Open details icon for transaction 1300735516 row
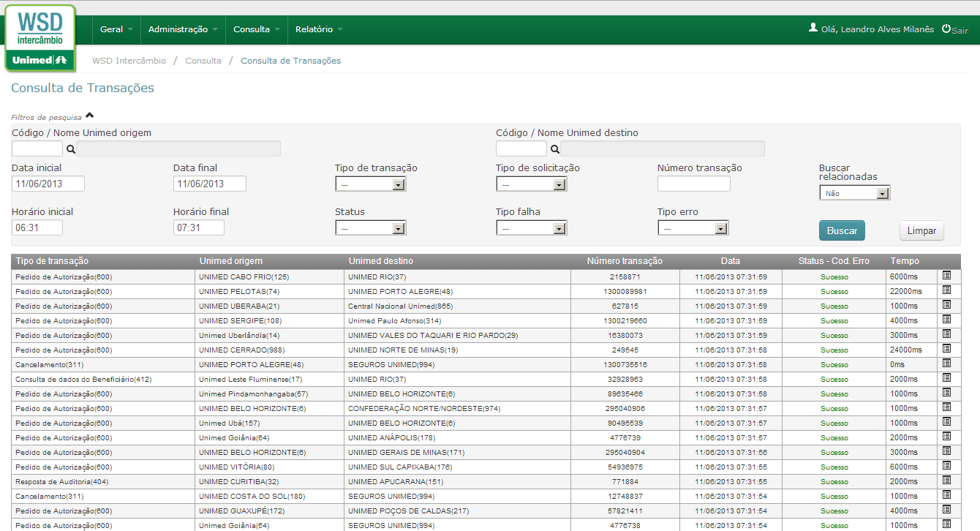The image size is (980, 531). pyautogui.click(x=946, y=364)
